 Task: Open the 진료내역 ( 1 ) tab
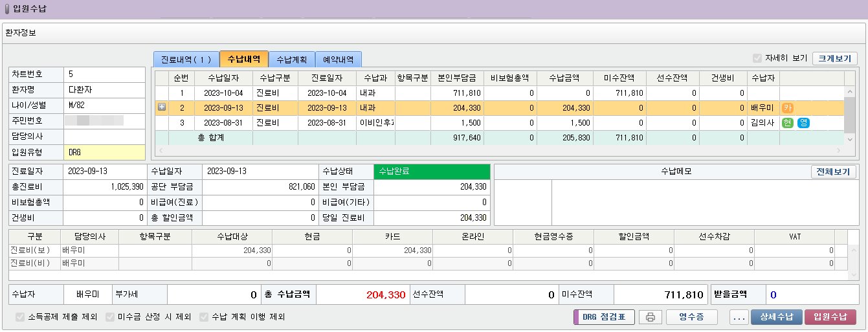tap(186, 60)
